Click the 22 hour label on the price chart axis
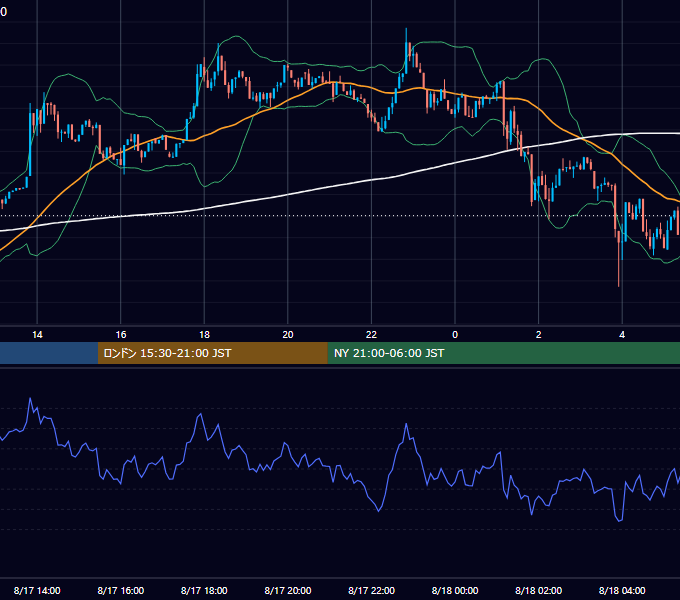Screen dimensions: 680x600 (371, 335)
